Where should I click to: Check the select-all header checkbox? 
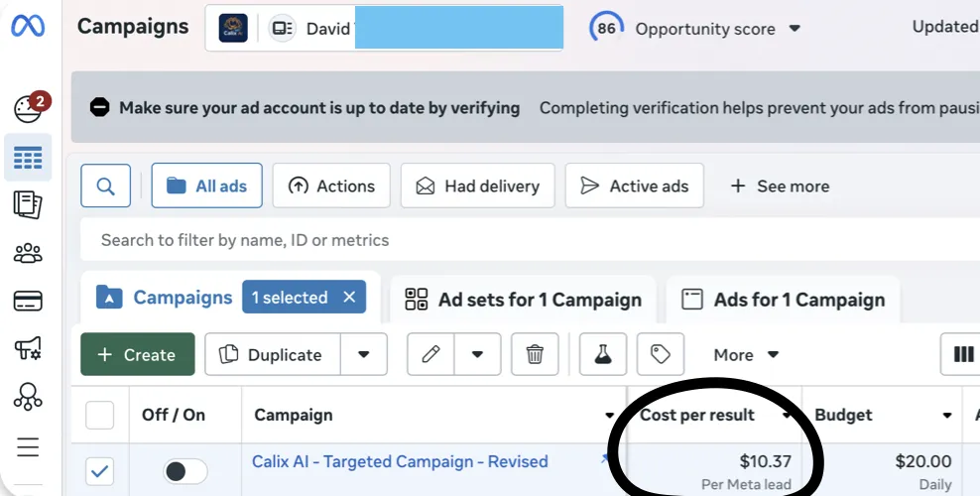point(100,415)
